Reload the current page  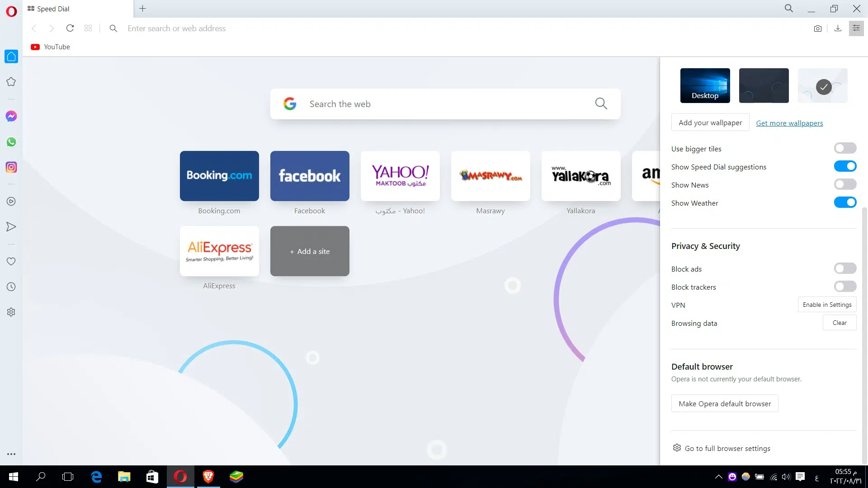coord(70,28)
